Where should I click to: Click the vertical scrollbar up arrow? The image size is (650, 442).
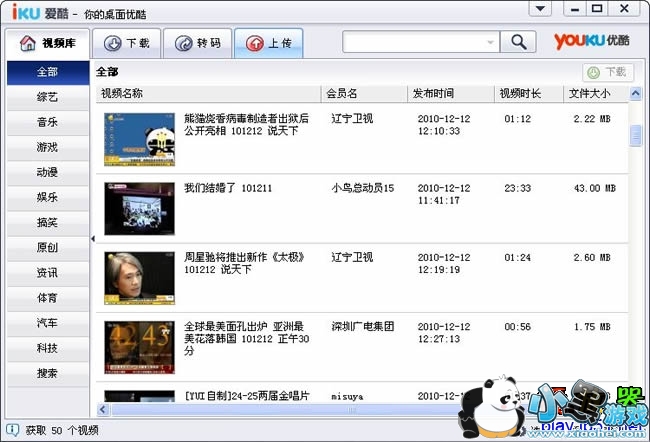coord(636,93)
